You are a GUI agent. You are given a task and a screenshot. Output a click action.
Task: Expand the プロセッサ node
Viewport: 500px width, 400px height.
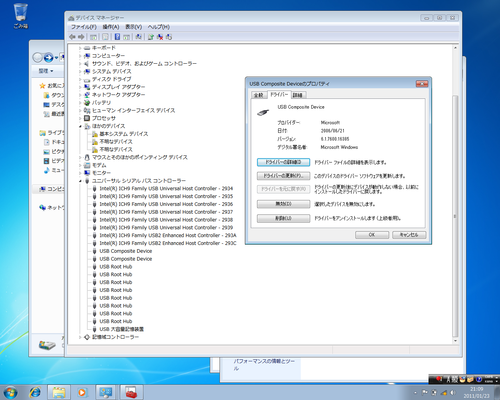pyautogui.click(x=80, y=118)
